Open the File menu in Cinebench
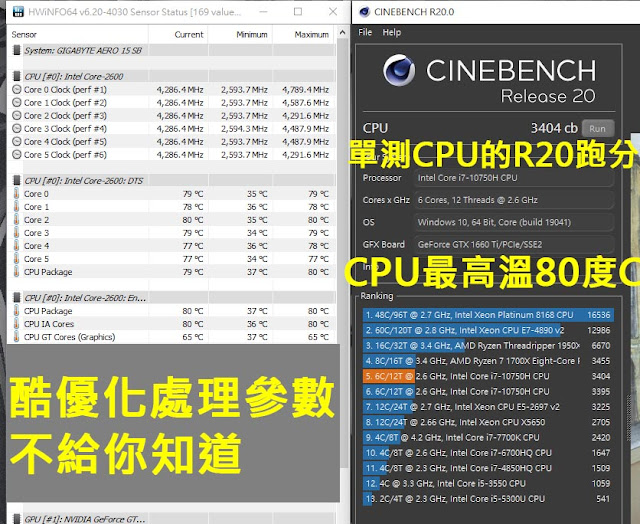This screenshot has height=524, width=640. (x=365, y=32)
